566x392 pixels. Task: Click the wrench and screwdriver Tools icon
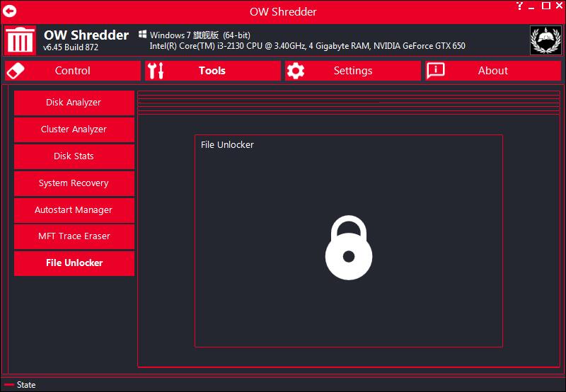click(x=156, y=70)
